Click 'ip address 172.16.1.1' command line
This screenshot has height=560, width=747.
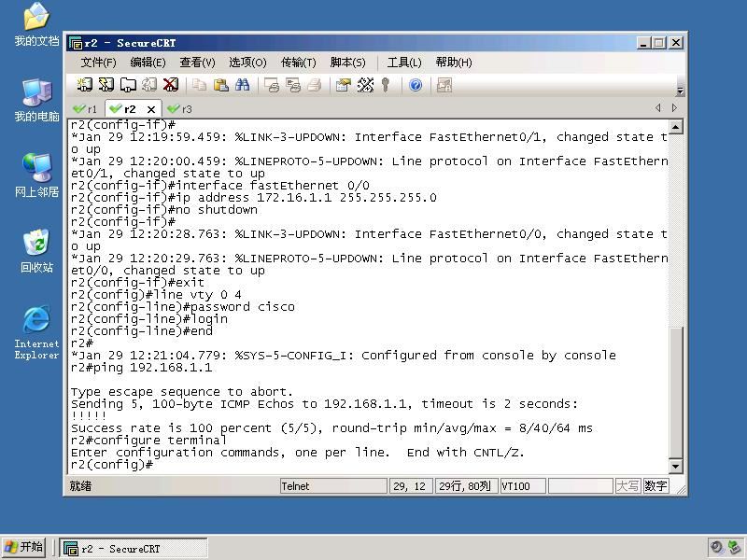coord(253,198)
